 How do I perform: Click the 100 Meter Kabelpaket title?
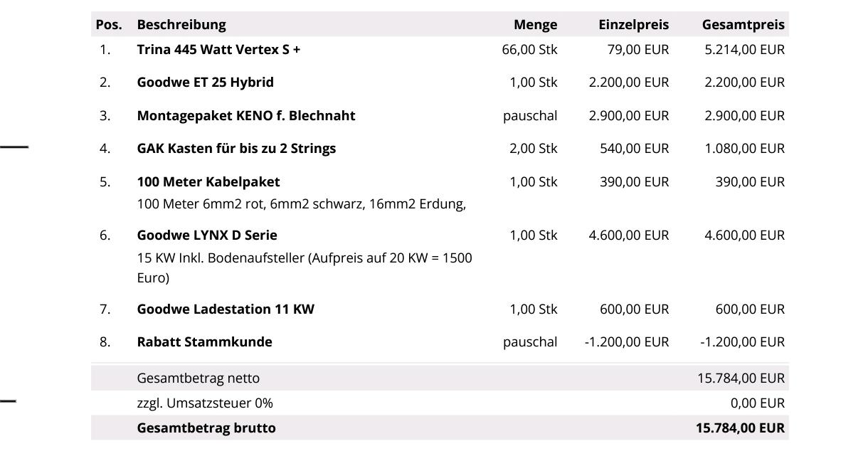pyautogui.click(x=208, y=182)
